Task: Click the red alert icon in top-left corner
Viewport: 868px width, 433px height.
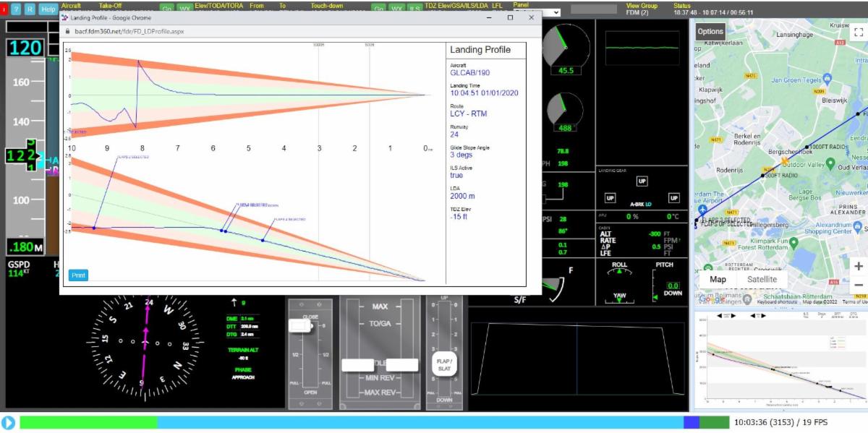Action: pos(4,9)
